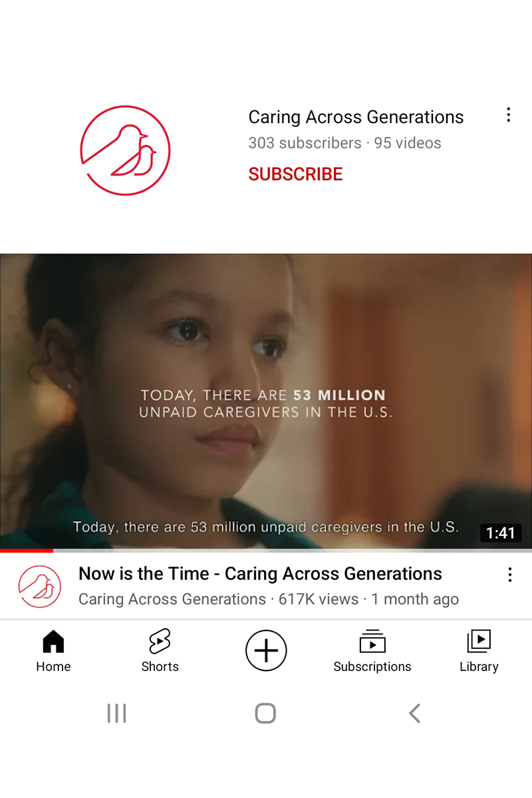Click the large Caring Across Generations logo

coord(125,150)
